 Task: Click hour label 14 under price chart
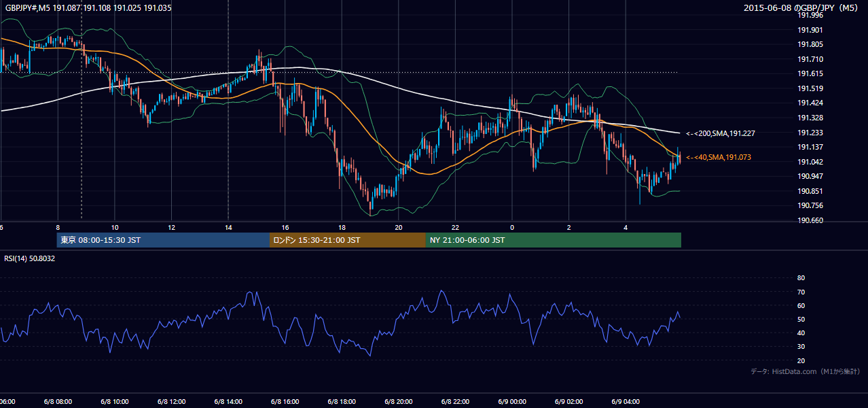(x=228, y=227)
